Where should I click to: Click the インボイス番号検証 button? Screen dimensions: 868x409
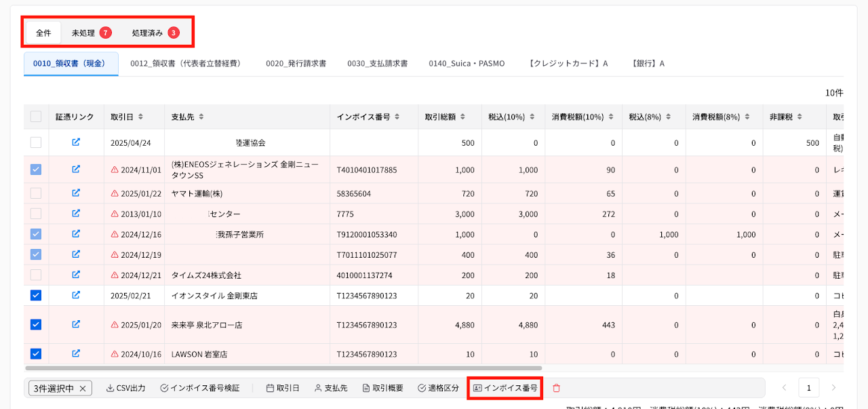pos(200,388)
